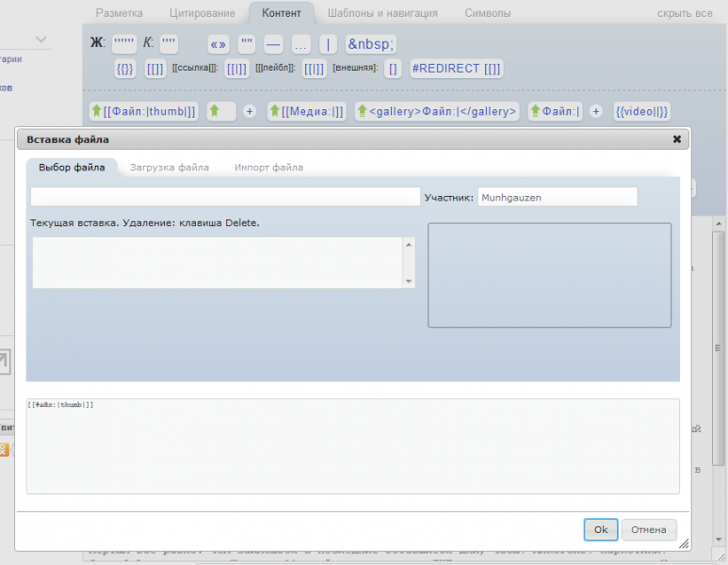Close the Вставка файла dialog
The height and width of the screenshot is (565, 728).
click(x=676, y=139)
